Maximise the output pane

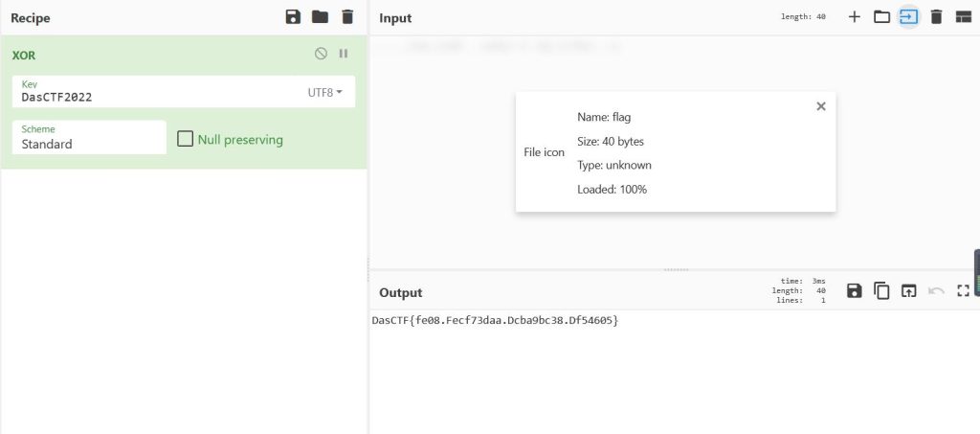(963, 291)
